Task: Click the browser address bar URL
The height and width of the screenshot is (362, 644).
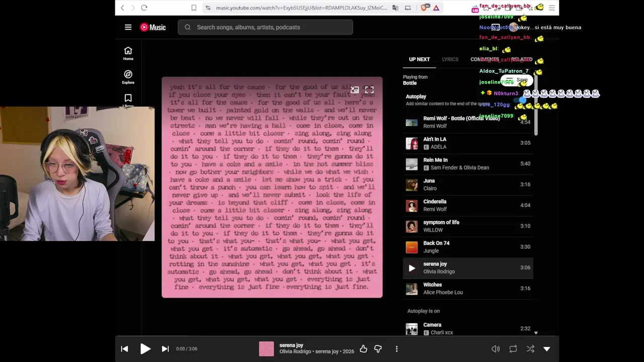Action: pyautogui.click(x=301, y=8)
